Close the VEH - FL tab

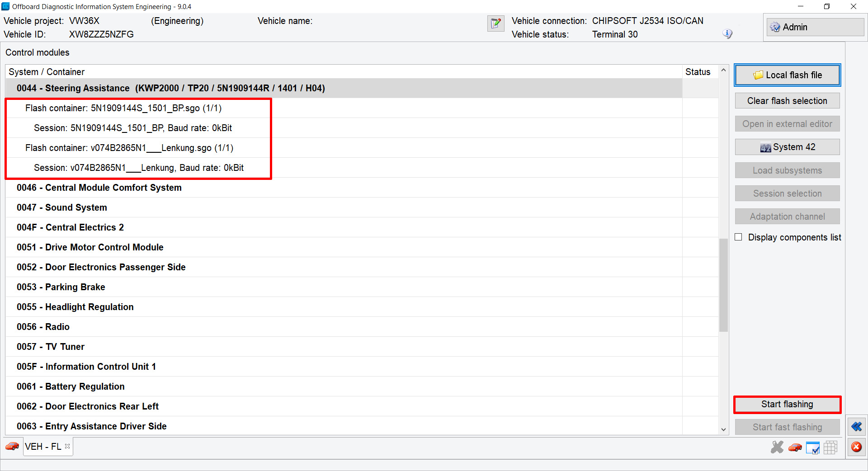67,446
